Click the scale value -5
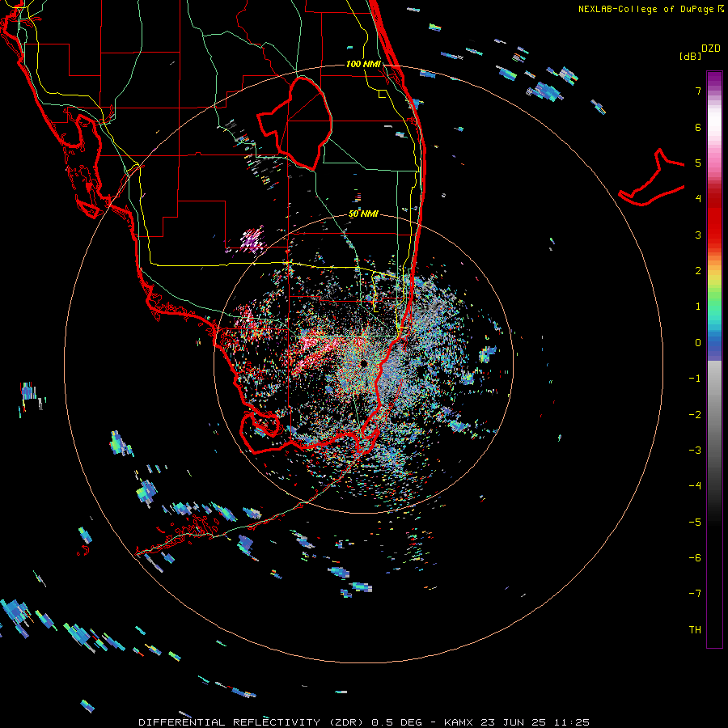The image size is (728, 728). tap(695, 522)
